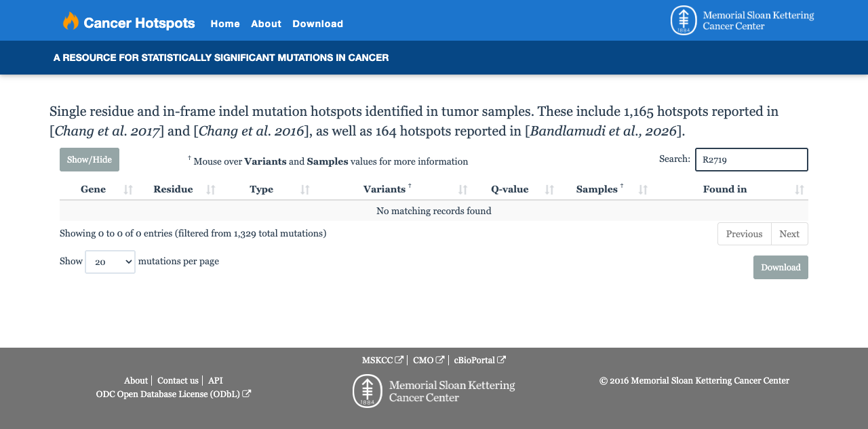Focus the Search input field

tap(751, 160)
